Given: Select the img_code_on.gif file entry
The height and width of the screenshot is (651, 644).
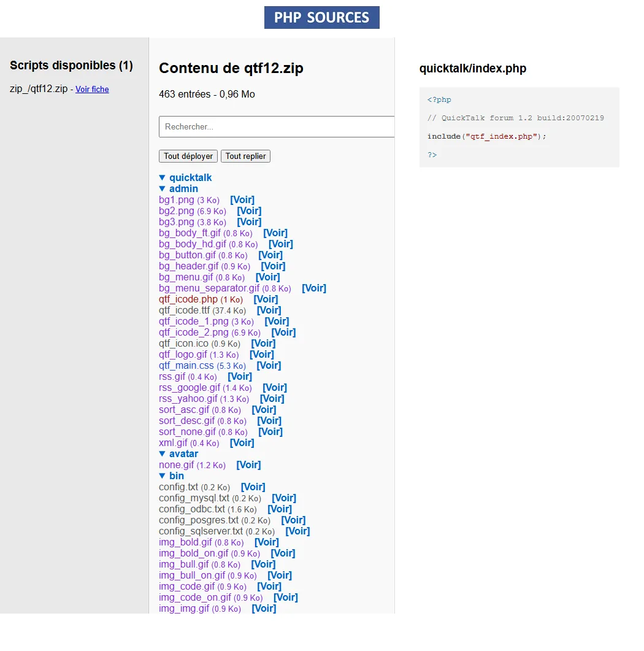Looking at the screenshot, I should click(x=195, y=598).
